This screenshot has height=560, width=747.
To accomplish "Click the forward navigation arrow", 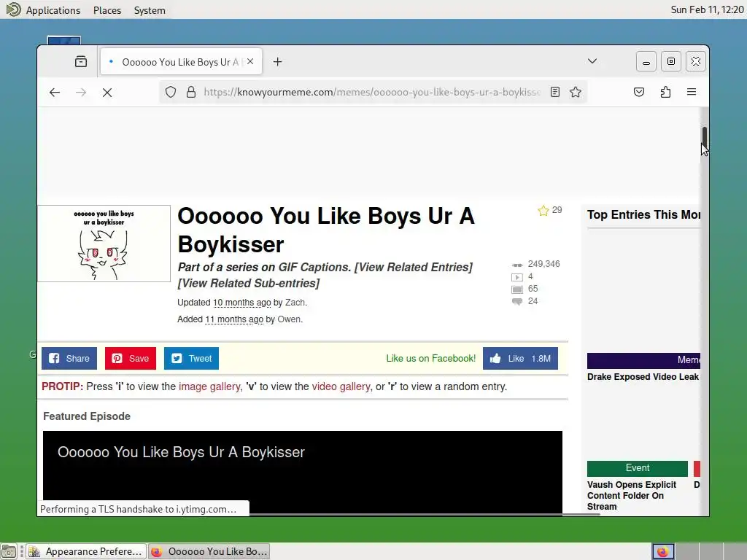I will tap(81, 93).
